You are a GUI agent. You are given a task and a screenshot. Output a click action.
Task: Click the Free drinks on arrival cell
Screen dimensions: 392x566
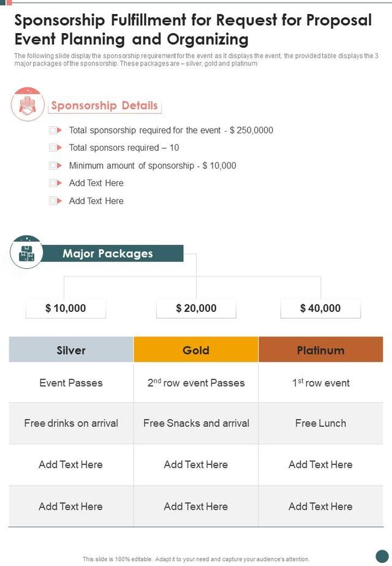(71, 423)
